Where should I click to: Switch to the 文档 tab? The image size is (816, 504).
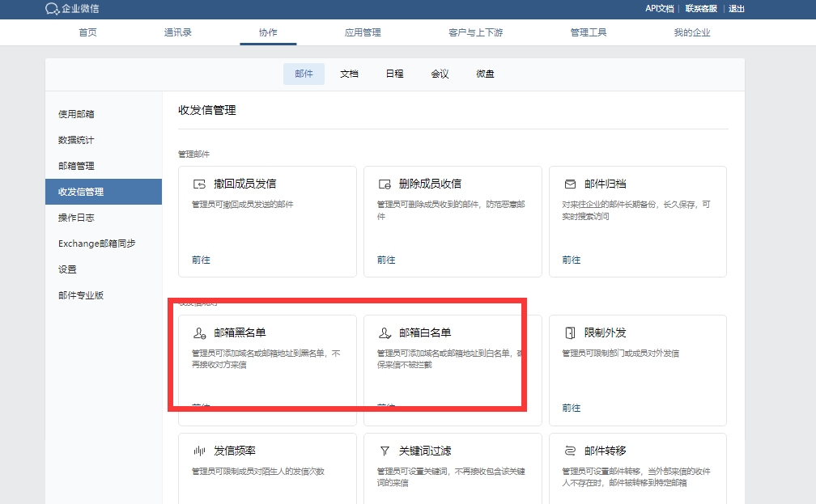pos(349,73)
